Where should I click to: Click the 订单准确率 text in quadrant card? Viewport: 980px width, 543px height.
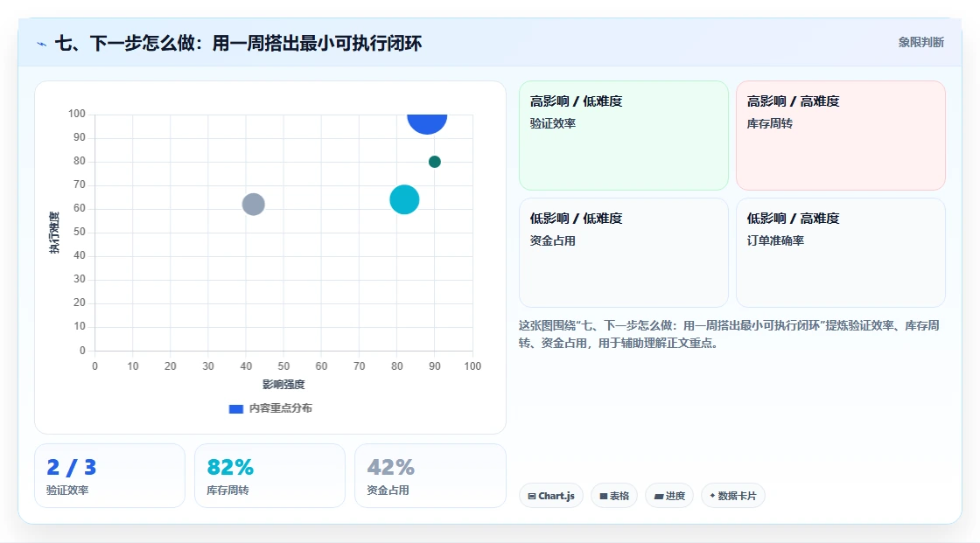[775, 240]
